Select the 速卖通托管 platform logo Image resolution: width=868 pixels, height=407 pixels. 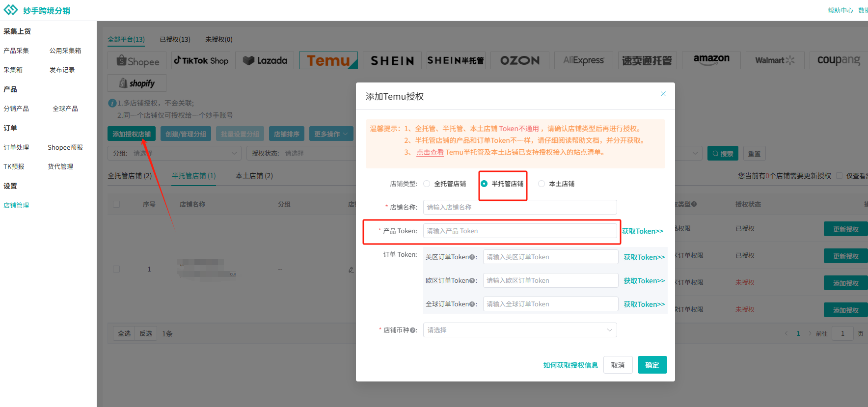pyautogui.click(x=648, y=61)
